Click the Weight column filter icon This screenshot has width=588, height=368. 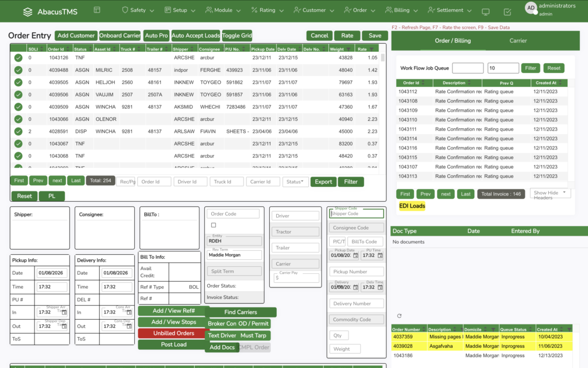349,49
